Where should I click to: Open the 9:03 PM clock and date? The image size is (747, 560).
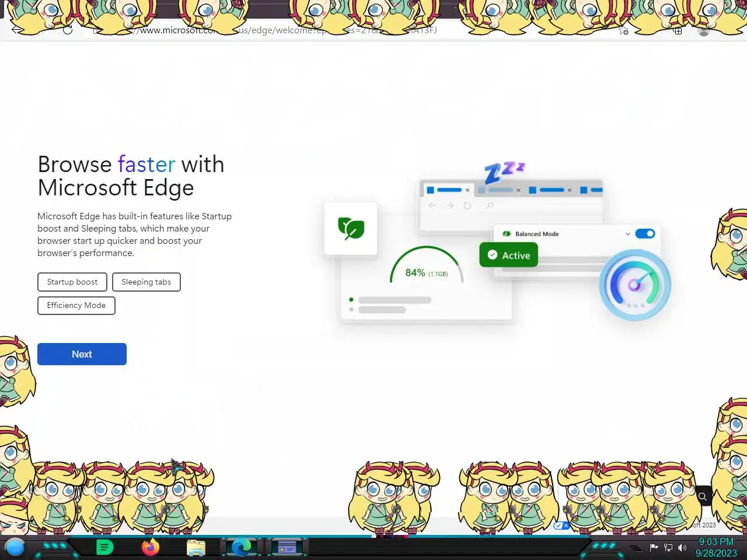716,547
